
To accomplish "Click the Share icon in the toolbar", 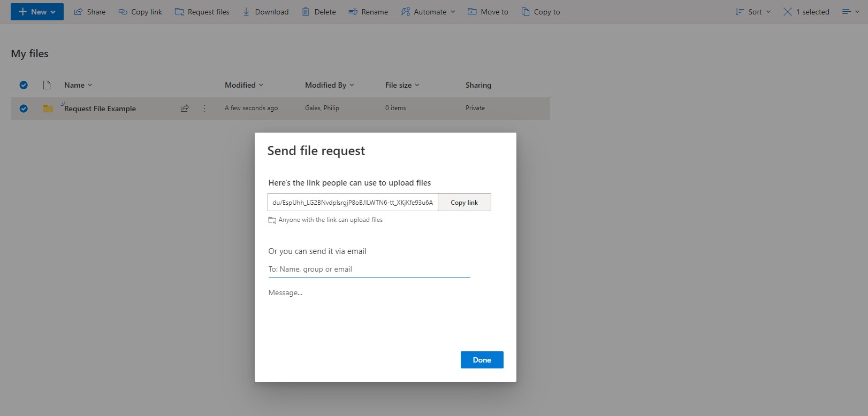I will pyautogui.click(x=79, y=12).
